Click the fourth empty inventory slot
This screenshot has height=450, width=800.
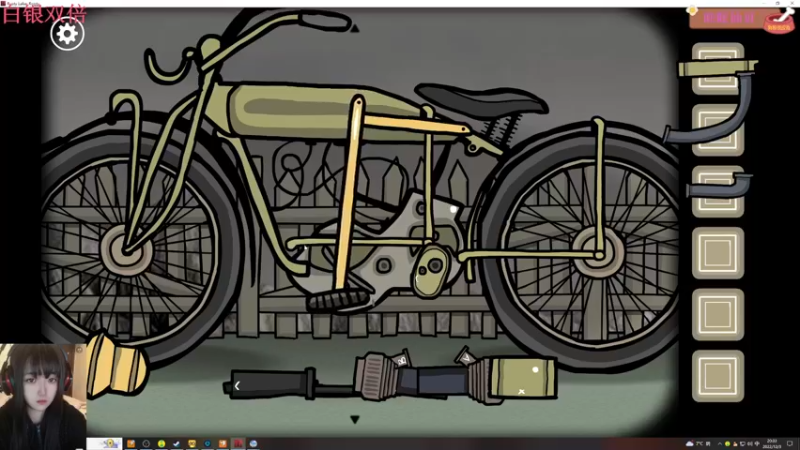tap(718, 253)
